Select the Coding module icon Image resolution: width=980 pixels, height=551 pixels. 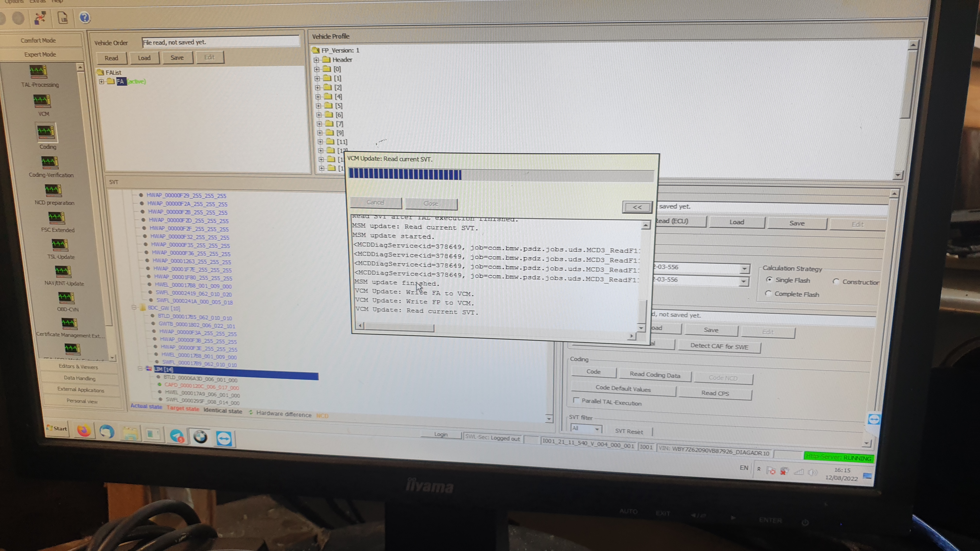pyautogui.click(x=46, y=132)
